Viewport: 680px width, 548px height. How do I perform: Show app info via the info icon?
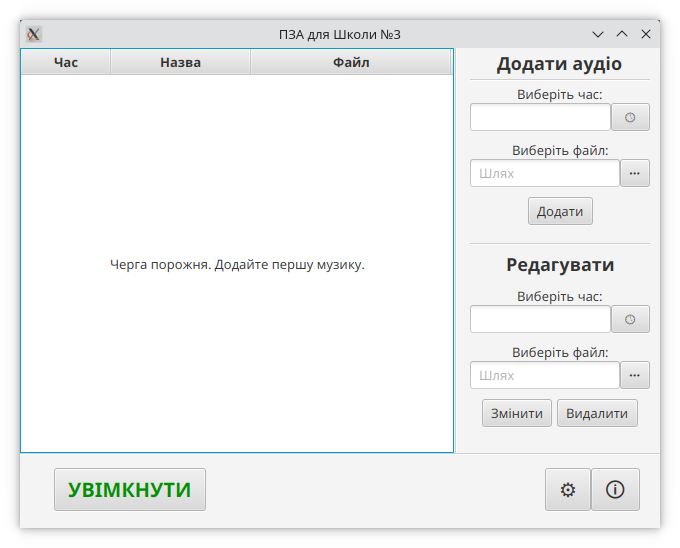(x=615, y=490)
